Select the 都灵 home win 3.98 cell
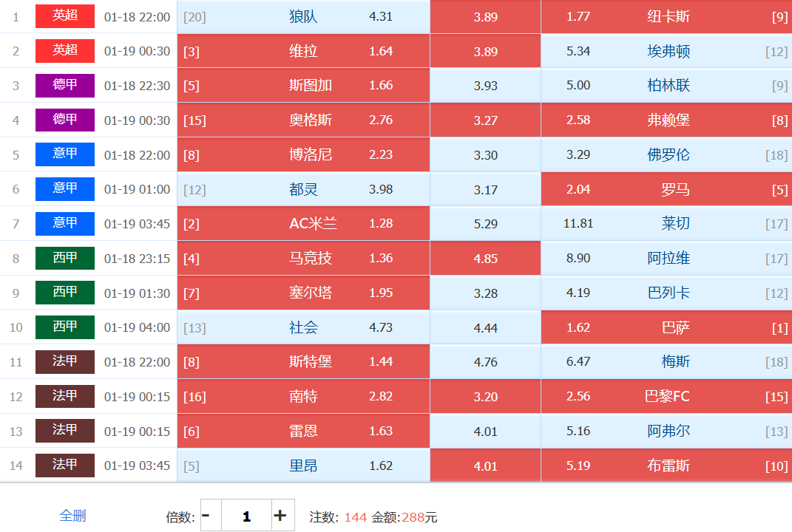792x532 pixels. pyautogui.click(x=303, y=189)
